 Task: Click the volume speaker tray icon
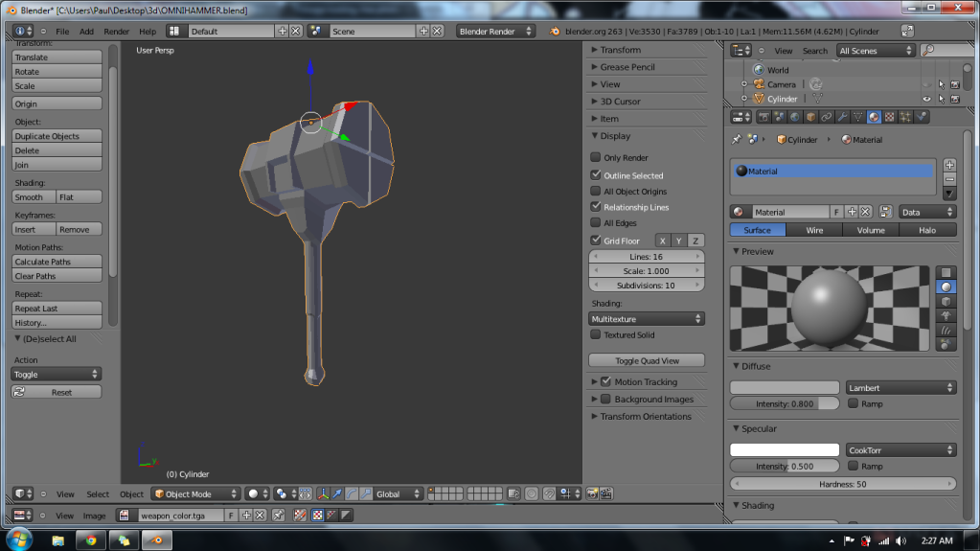900,541
